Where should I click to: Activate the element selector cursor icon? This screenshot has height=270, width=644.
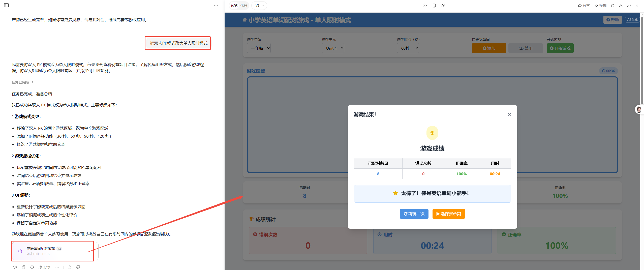[x=425, y=6]
